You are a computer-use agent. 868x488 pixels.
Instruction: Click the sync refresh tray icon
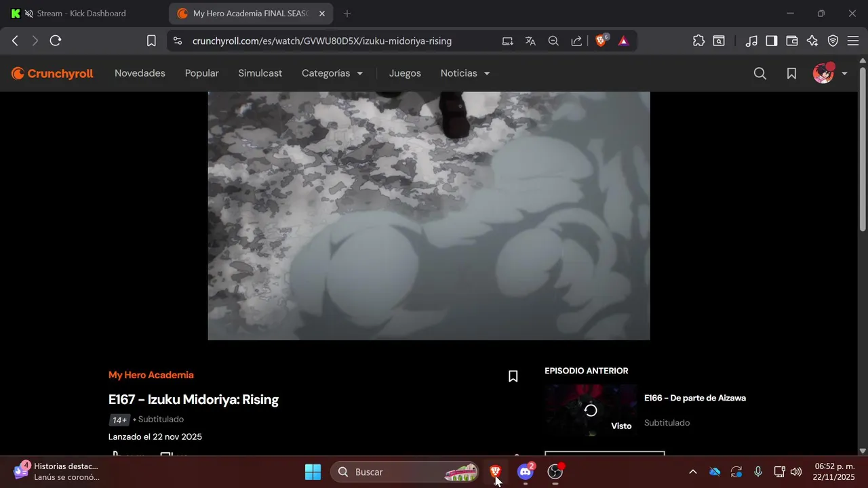click(x=736, y=472)
